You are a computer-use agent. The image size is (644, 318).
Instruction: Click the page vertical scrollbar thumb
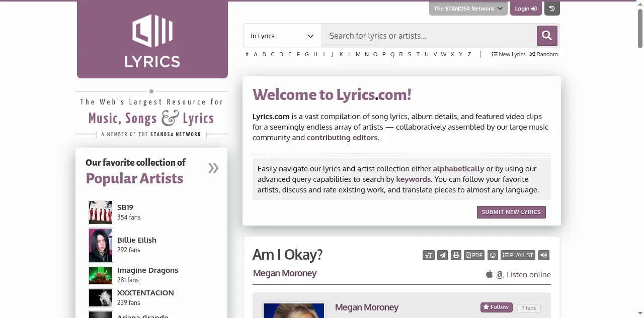click(640, 28)
